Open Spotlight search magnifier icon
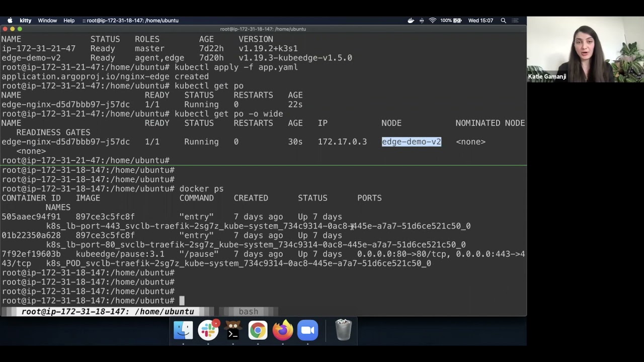This screenshot has height=362, width=644. point(503,21)
